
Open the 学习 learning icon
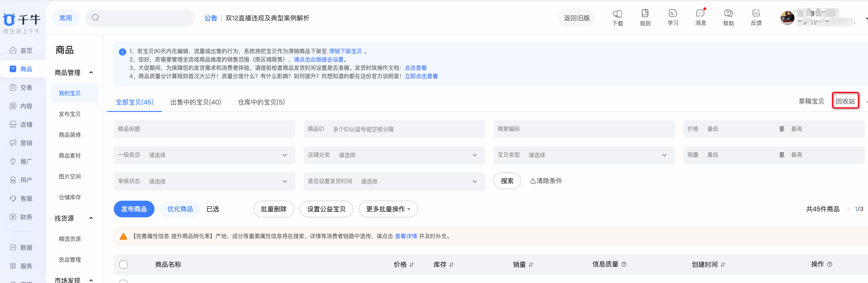coord(673,14)
